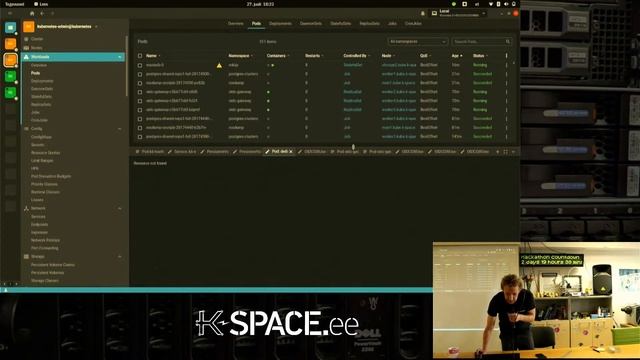Screen dimensions: 640x360
Task: Open row menu for the StatefulSet-controlled pod
Action: click(x=507, y=65)
